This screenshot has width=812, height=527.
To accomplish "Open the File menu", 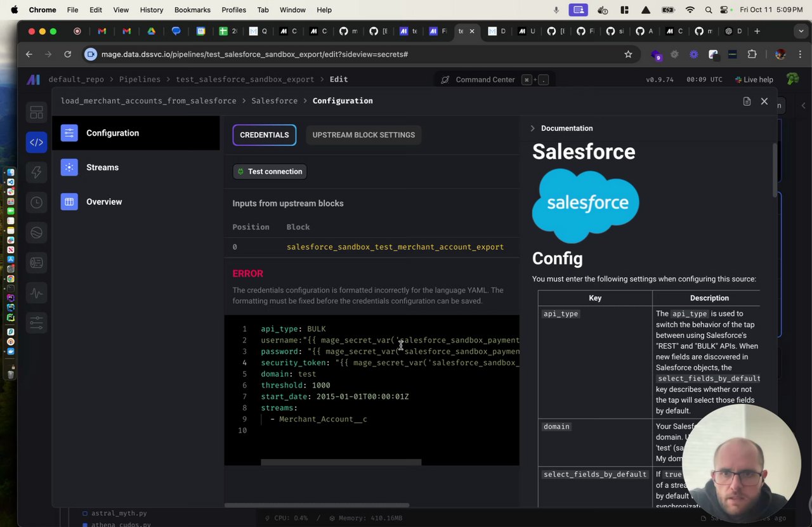I will point(72,10).
